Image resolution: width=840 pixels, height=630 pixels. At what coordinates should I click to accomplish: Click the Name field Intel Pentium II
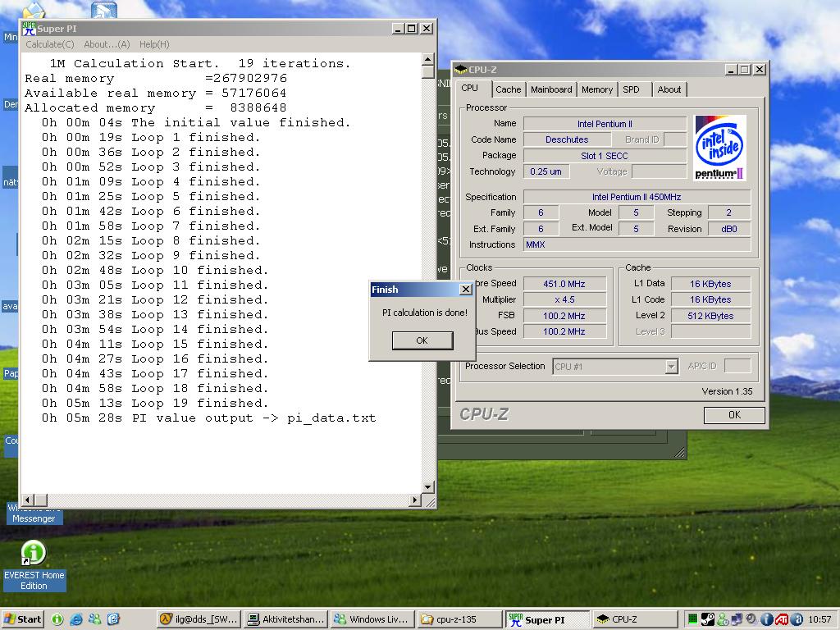(605, 124)
